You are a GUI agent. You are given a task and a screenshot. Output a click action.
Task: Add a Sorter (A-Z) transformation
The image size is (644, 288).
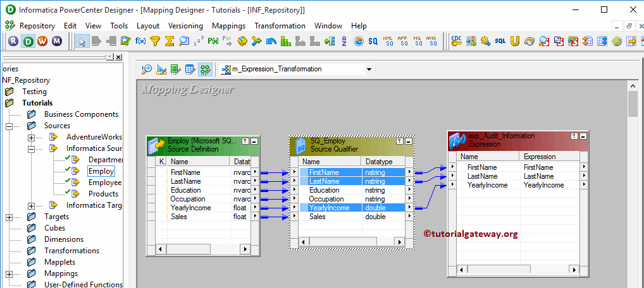(344, 41)
